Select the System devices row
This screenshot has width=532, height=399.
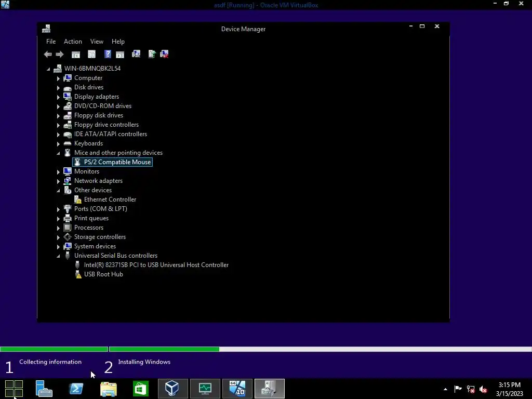coord(95,246)
